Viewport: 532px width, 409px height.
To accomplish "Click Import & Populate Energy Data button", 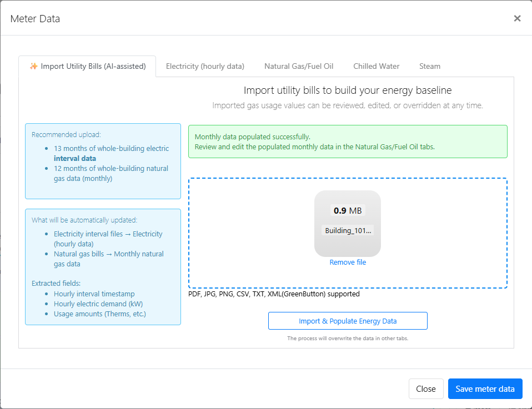I will tap(348, 321).
